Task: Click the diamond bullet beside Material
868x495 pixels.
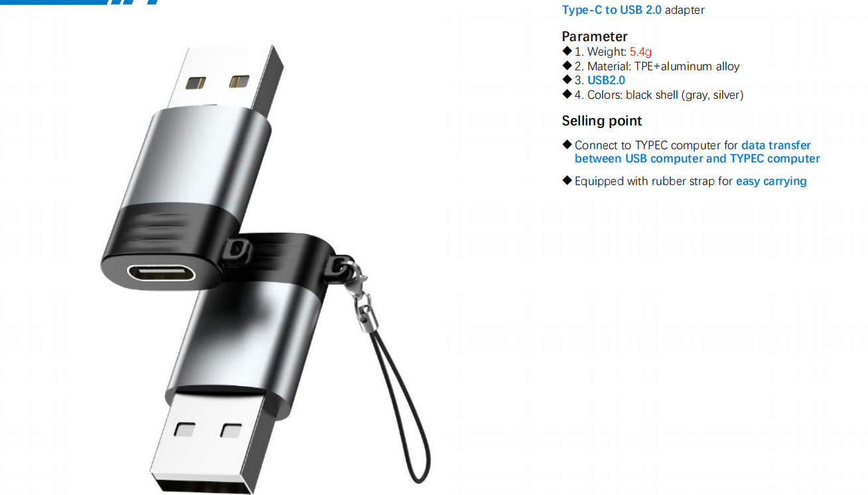Action: pos(567,66)
